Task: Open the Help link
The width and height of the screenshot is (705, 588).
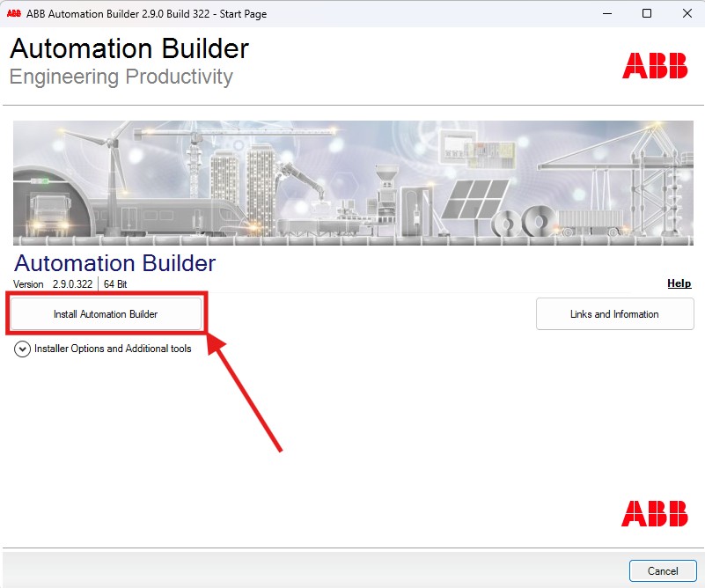Action: 679,283
